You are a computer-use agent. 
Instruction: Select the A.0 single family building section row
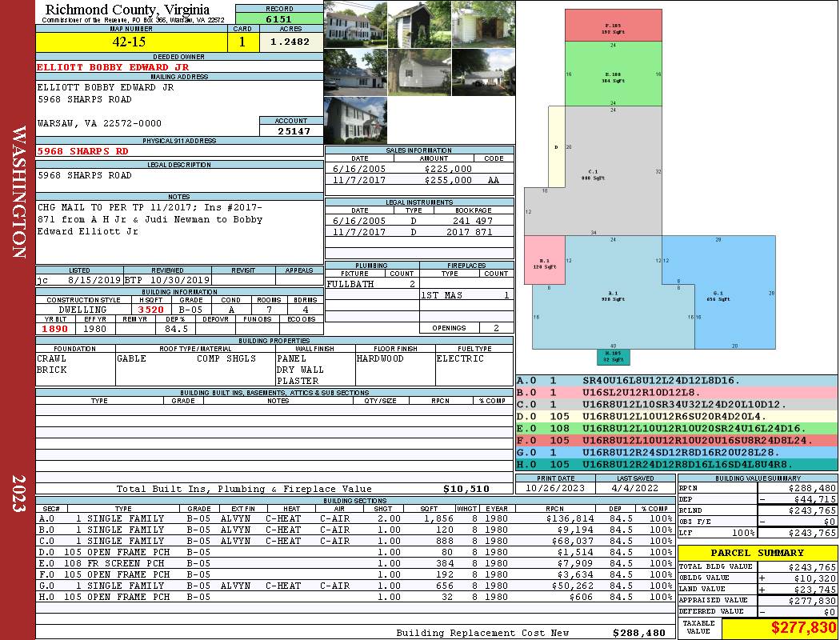pyautogui.click(x=355, y=518)
